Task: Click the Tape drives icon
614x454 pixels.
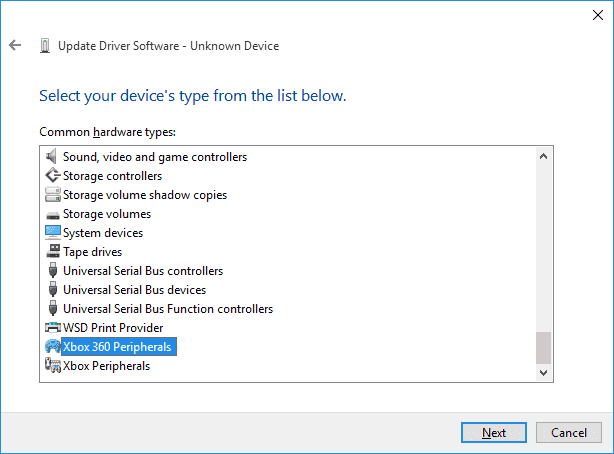Action: tap(53, 252)
